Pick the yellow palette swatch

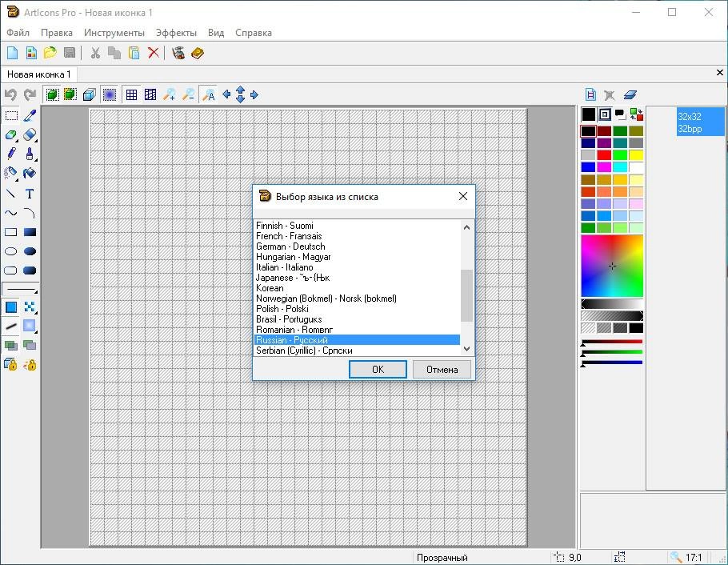click(636, 155)
